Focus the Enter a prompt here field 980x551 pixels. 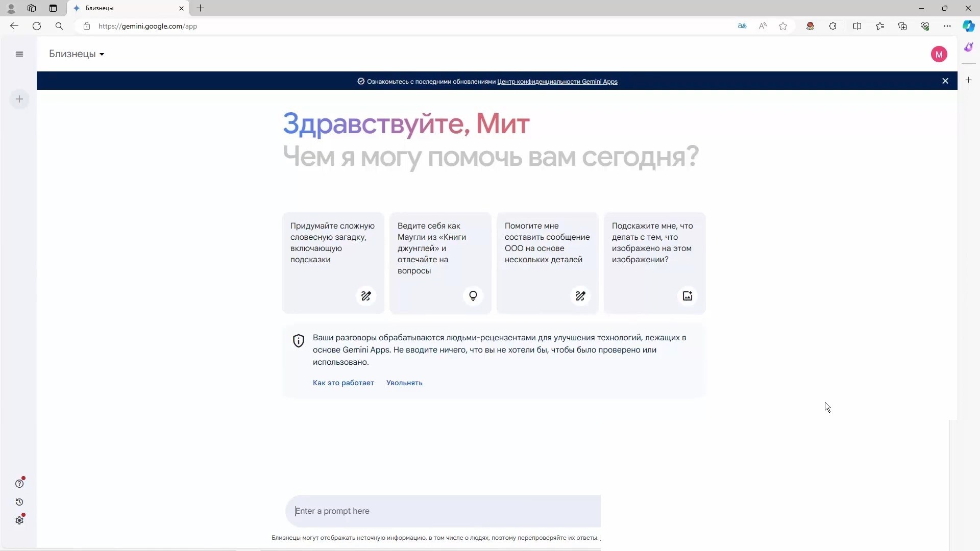[x=443, y=511]
